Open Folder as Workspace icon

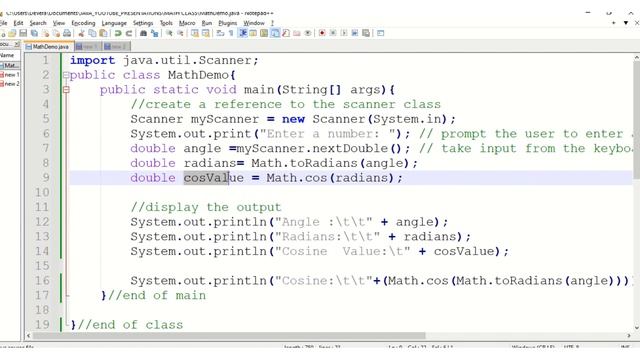[297, 33]
